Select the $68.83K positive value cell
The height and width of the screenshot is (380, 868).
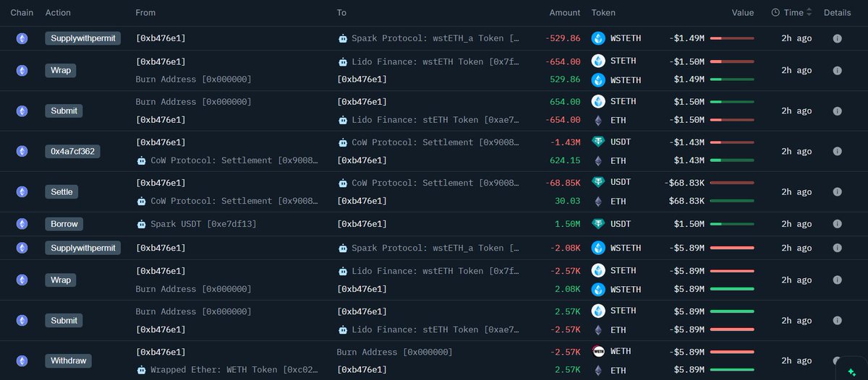point(686,201)
